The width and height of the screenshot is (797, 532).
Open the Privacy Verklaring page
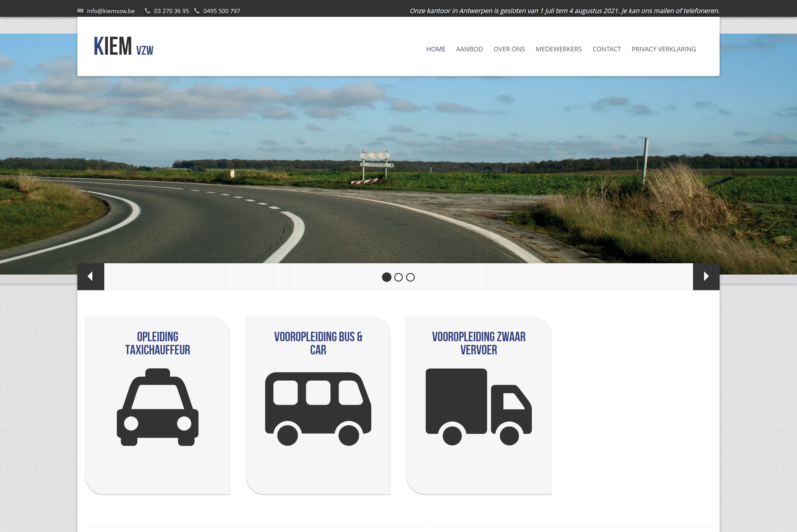click(x=663, y=49)
